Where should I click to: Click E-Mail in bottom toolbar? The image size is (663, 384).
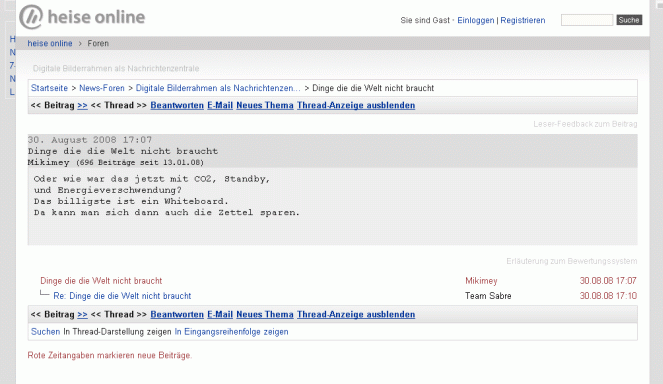coord(220,315)
